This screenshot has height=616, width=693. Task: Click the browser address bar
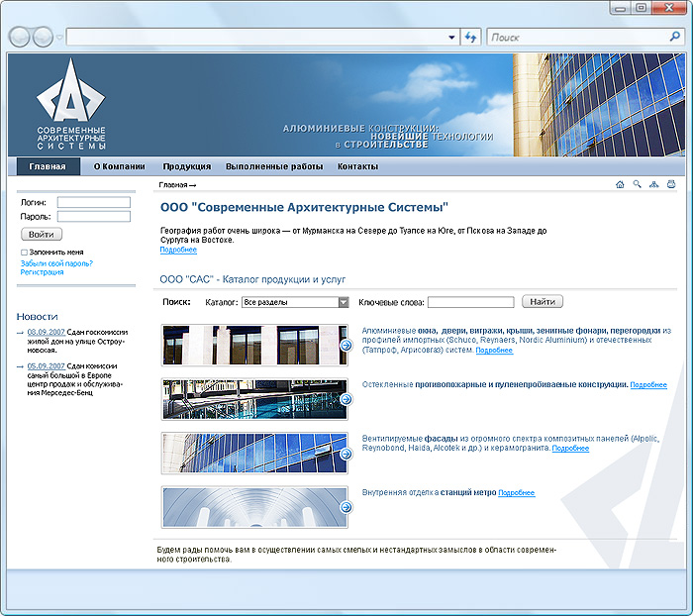256,38
